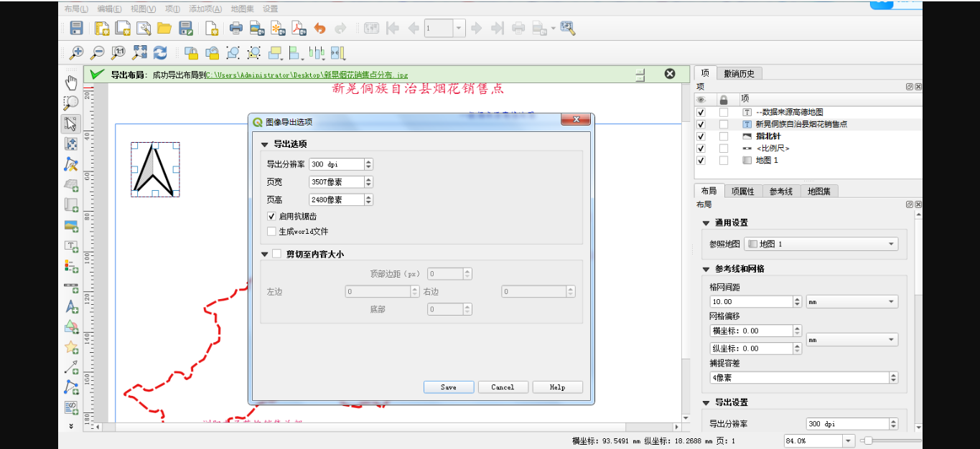Click the Save button in export dialog
The width and height of the screenshot is (980, 449).
(x=449, y=387)
